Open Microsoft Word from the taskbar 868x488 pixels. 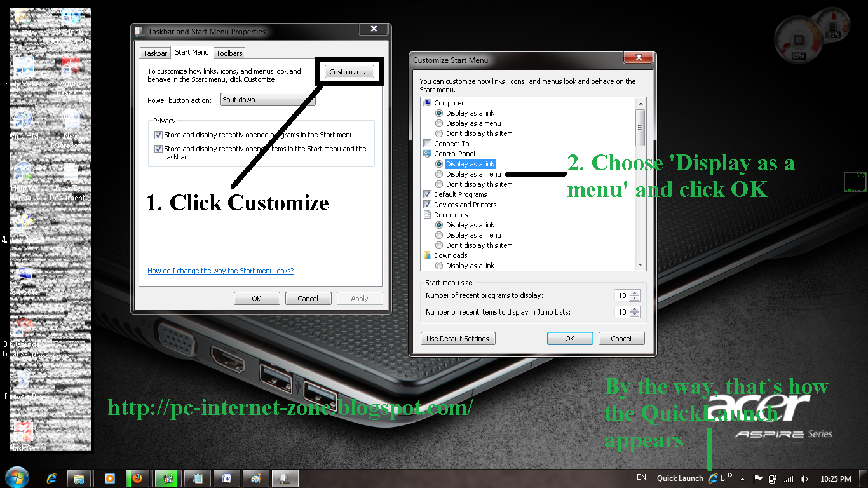[226, 478]
